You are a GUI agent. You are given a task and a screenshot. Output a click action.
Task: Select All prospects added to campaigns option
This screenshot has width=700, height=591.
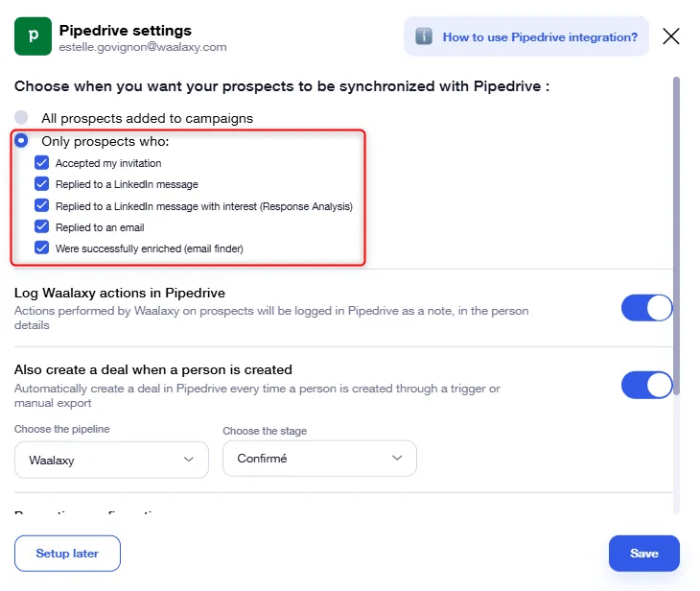click(21, 117)
